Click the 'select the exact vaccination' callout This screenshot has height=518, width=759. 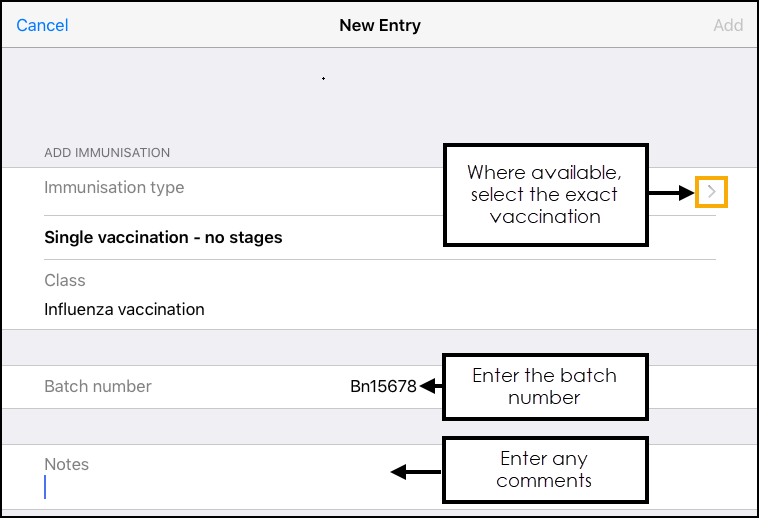[544, 194]
